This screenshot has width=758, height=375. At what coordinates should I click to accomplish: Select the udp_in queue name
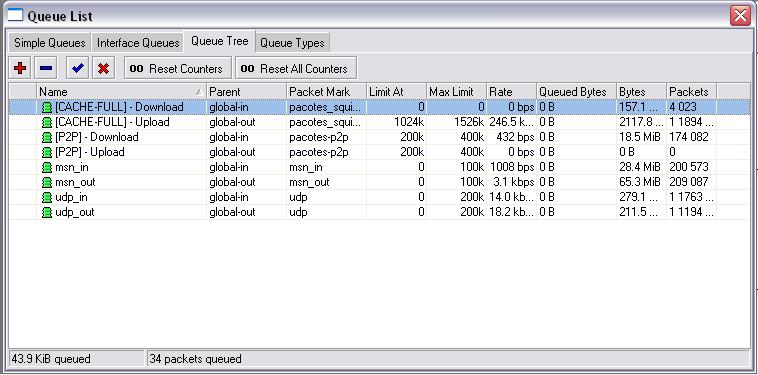(x=72, y=197)
